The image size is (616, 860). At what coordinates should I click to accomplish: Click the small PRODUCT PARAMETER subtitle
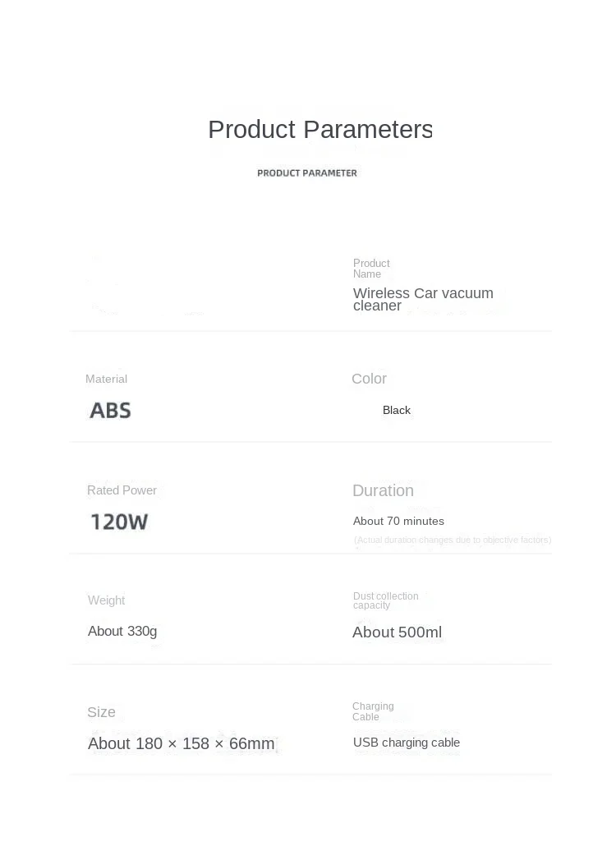click(x=307, y=173)
